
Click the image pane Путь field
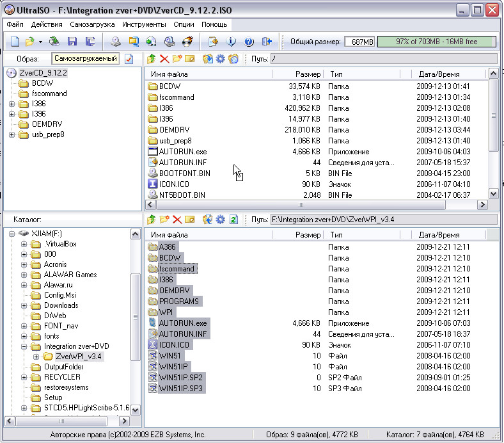[384, 59]
